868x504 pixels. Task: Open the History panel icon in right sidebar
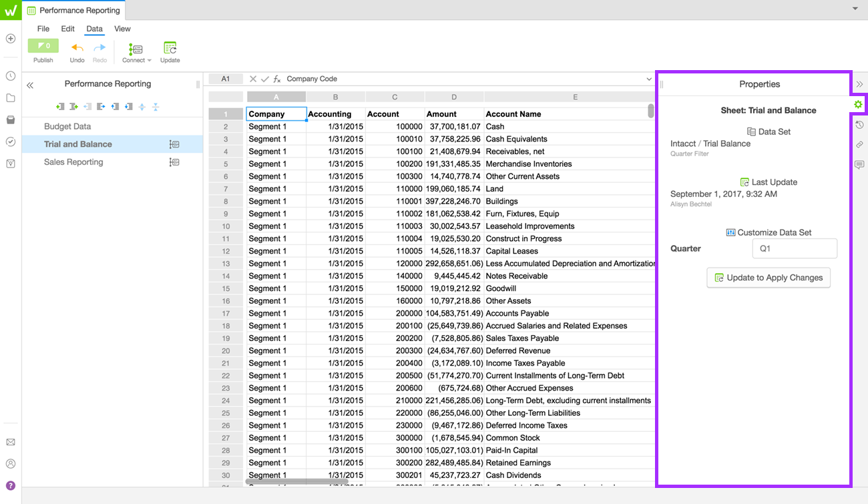click(859, 125)
